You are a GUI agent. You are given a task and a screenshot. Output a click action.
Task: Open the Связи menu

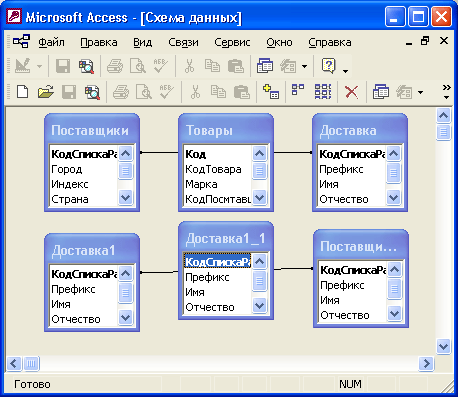tap(183, 42)
